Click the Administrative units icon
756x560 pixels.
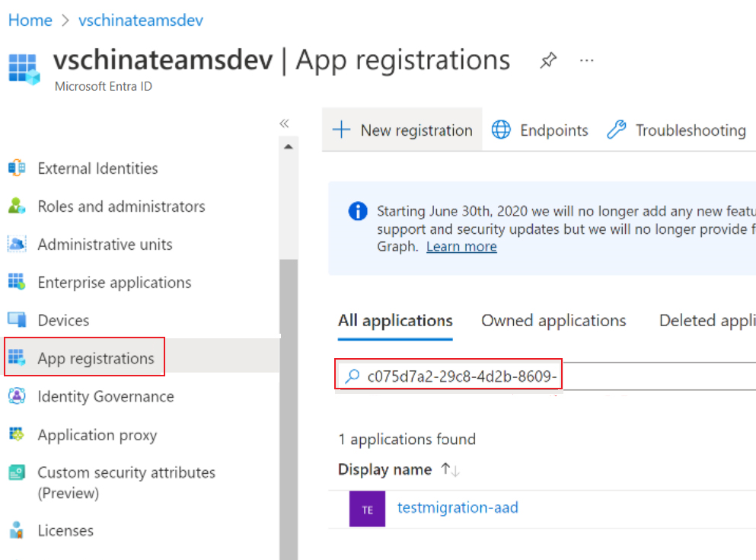[x=17, y=244]
